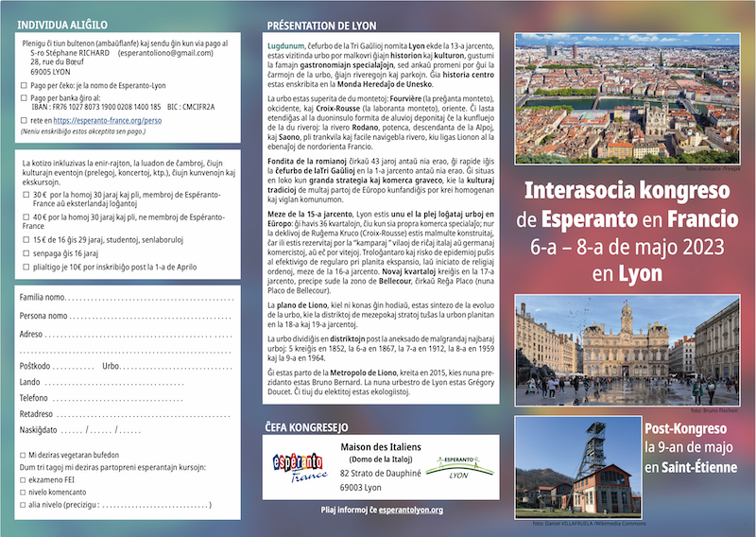Click '82 Strato de Dauphiné' address
The height and width of the screenshot is (537, 756).
click(x=381, y=474)
